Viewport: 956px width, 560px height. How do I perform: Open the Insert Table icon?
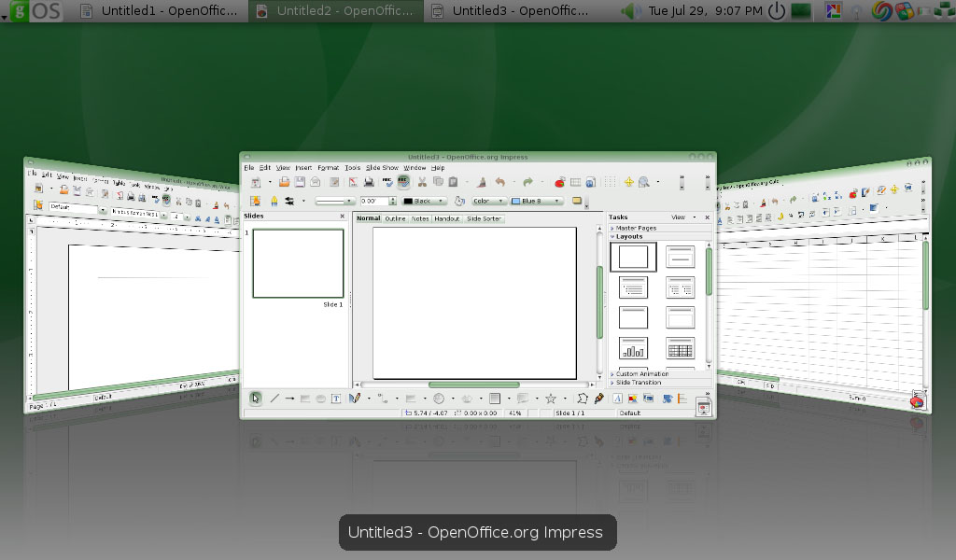576,182
